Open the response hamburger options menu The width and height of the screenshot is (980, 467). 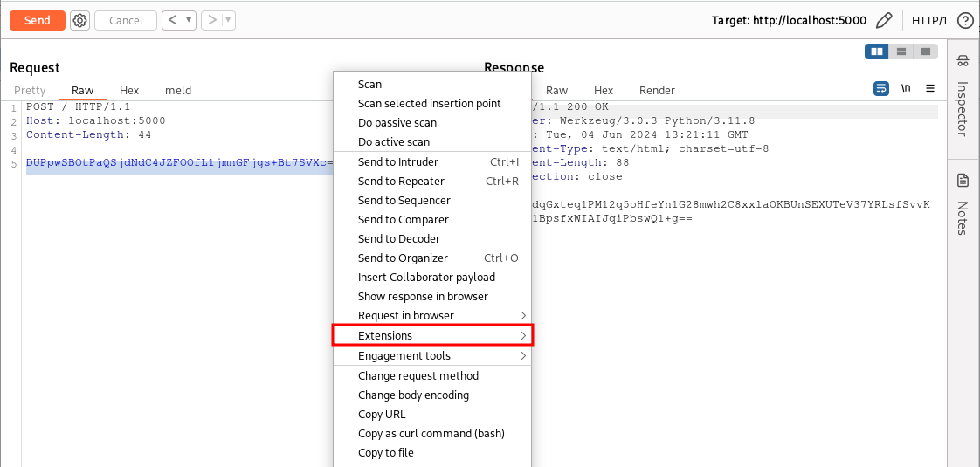pyautogui.click(x=930, y=89)
